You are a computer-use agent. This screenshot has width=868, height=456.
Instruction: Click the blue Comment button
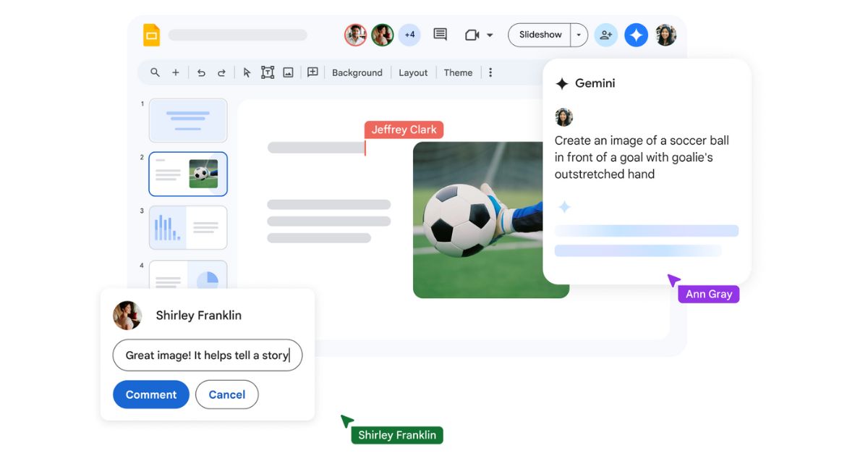150,394
